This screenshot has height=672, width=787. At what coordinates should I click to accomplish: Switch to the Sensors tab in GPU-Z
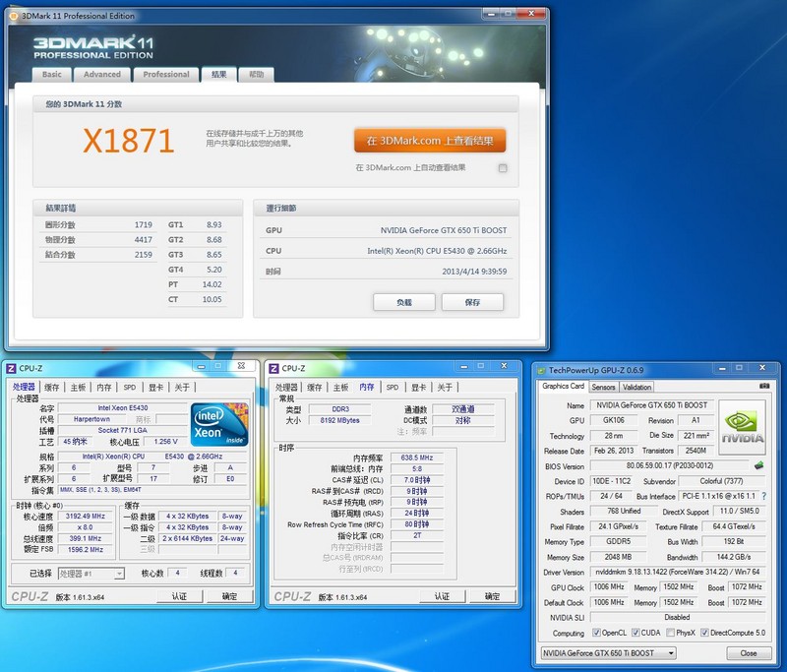coord(603,387)
